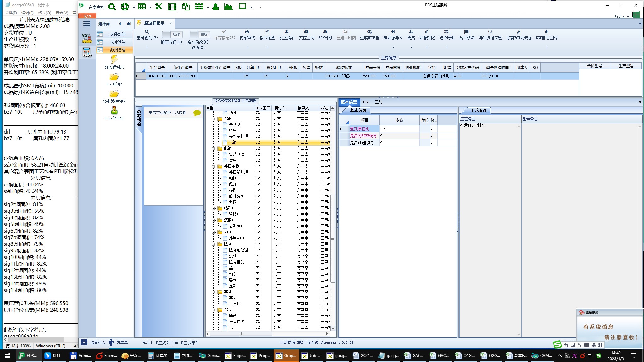This screenshot has height=362, width=644.
Task: Select the 基本信息 tab
Action: point(349,102)
